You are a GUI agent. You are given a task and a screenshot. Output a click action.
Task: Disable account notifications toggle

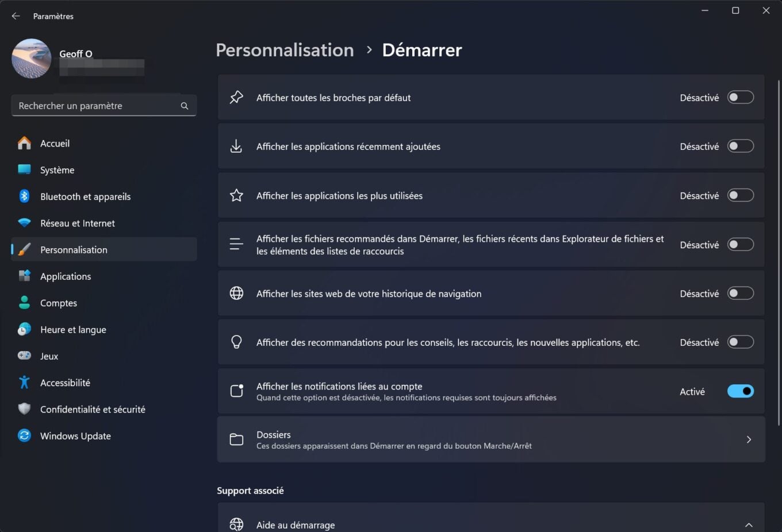click(740, 391)
